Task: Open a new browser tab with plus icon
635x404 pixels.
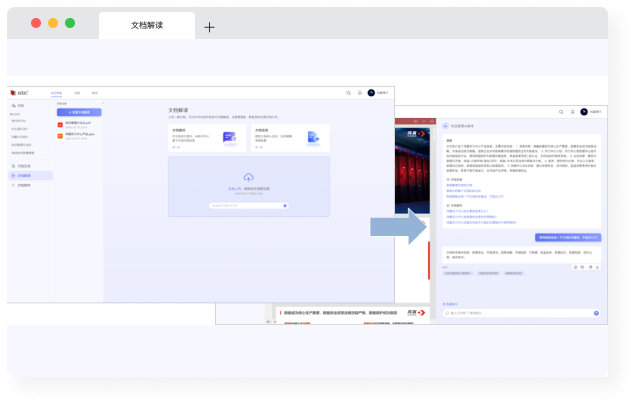Action: (x=209, y=27)
